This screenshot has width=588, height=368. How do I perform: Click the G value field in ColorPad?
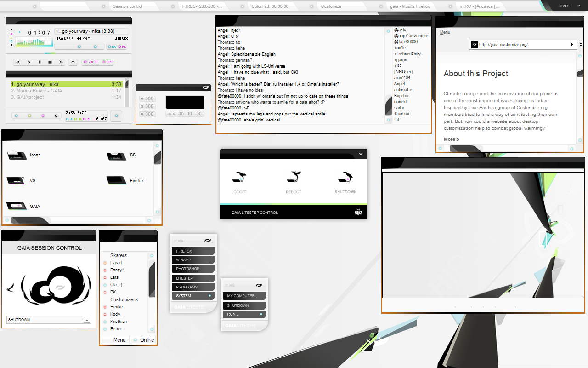point(147,107)
